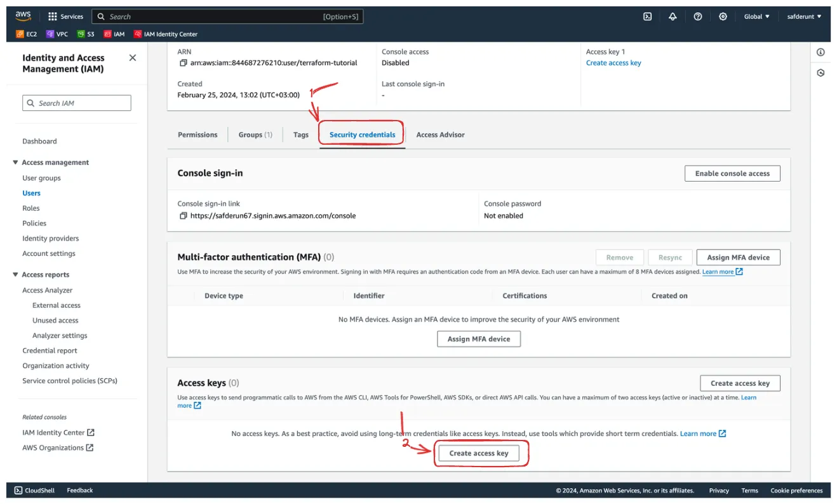Image resolution: width=837 pixels, height=504 pixels.
Task: Go to Dashboard in sidebar
Action: [39, 142]
